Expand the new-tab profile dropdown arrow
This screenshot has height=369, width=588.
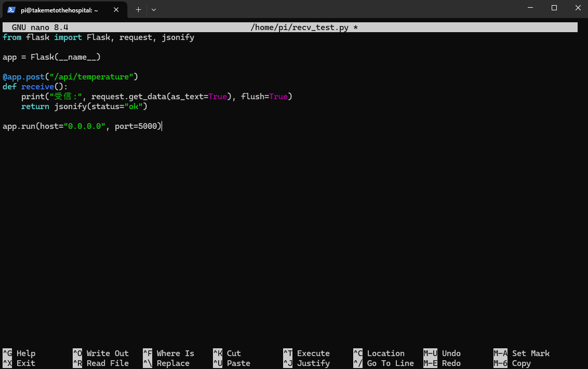tap(154, 10)
